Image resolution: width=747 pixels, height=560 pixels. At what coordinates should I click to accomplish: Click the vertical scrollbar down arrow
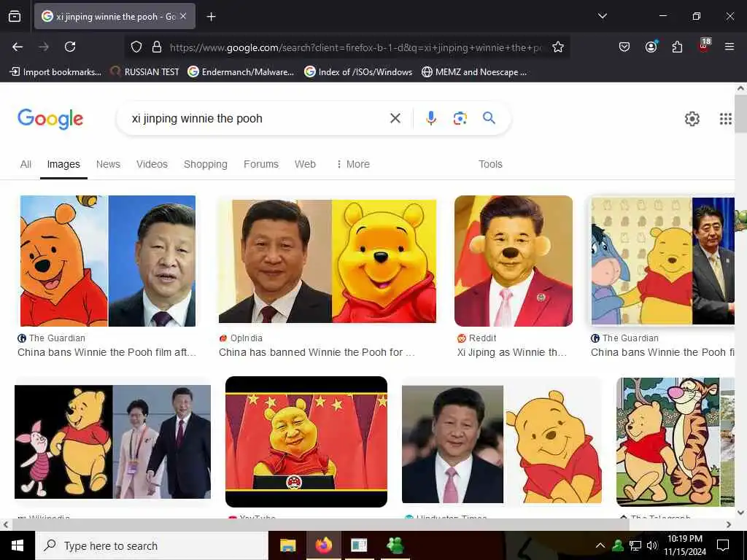click(740, 513)
